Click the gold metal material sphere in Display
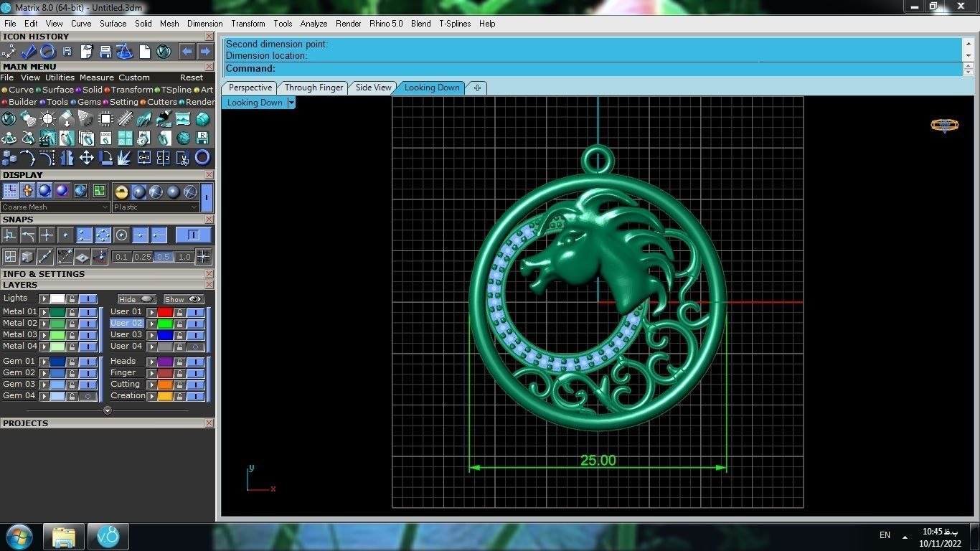Viewport: 980px width, 551px height. [x=121, y=192]
